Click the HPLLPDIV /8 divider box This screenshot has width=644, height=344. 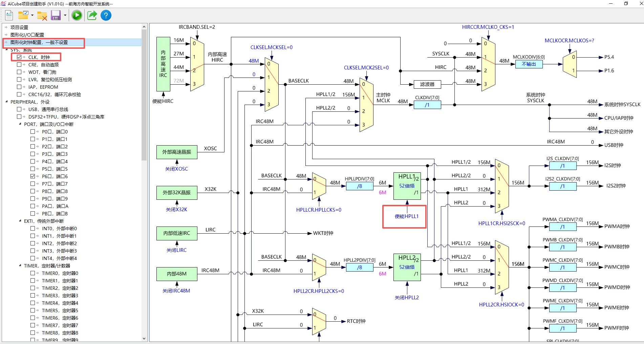click(x=360, y=186)
